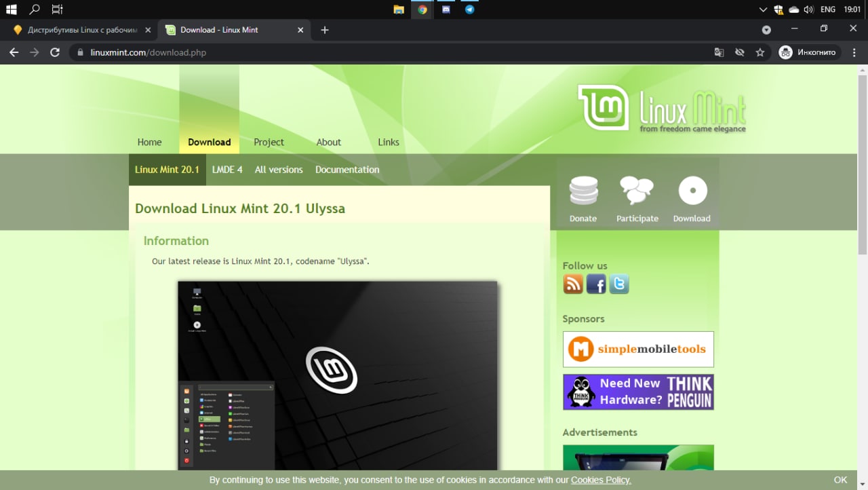Click the Chrome icon in the taskbar
Image resolution: width=868 pixels, height=490 pixels.
pyautogui.click(x=422, y=10)
